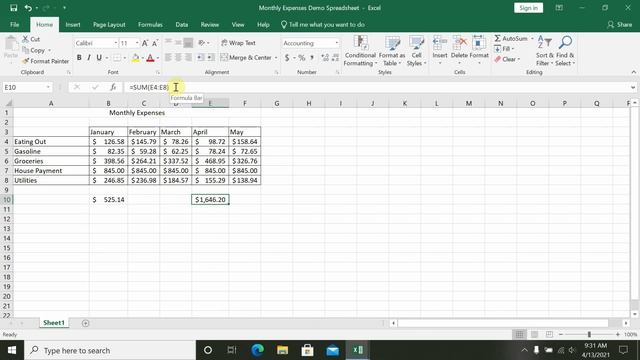
Task: Click the Share button
Action: coord(620,24)
